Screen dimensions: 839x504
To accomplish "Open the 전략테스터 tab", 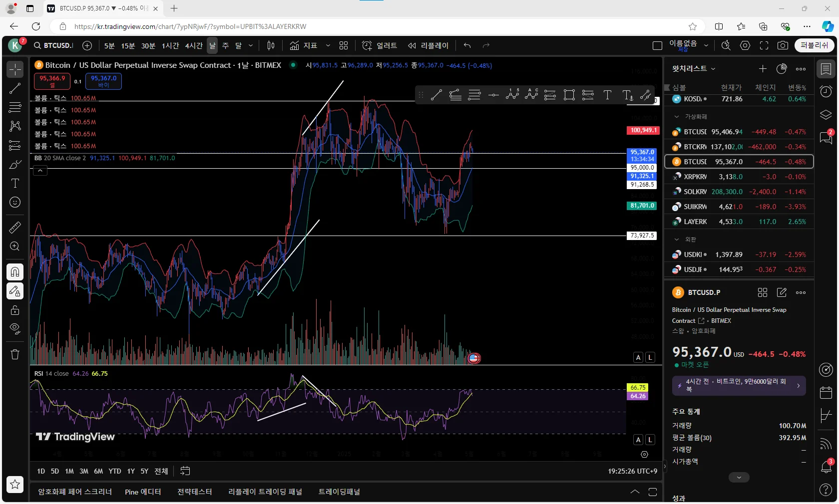I will pyautogui.click(x=195, y=492).
